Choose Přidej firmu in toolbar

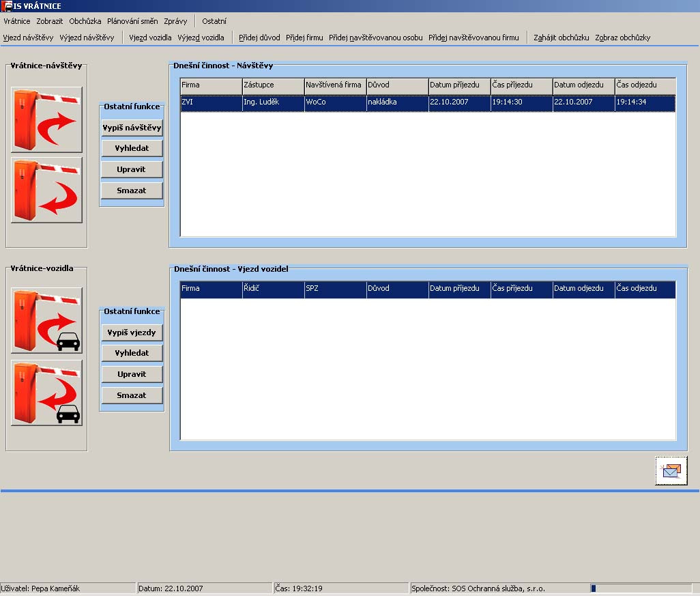tap(304, 38)
